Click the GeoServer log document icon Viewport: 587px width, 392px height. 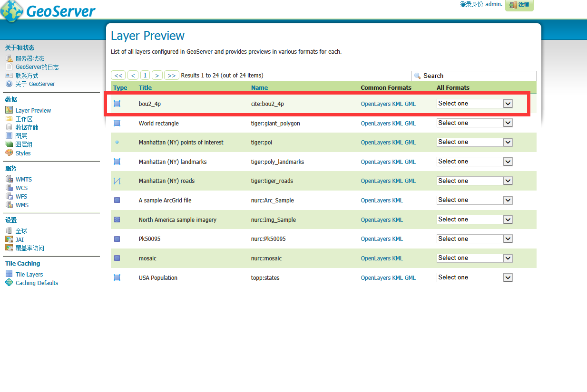point(9,67)
